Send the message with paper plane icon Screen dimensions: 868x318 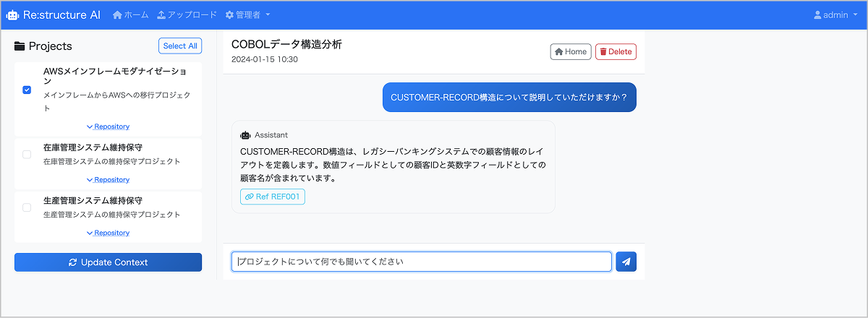[x=626, y=262]
